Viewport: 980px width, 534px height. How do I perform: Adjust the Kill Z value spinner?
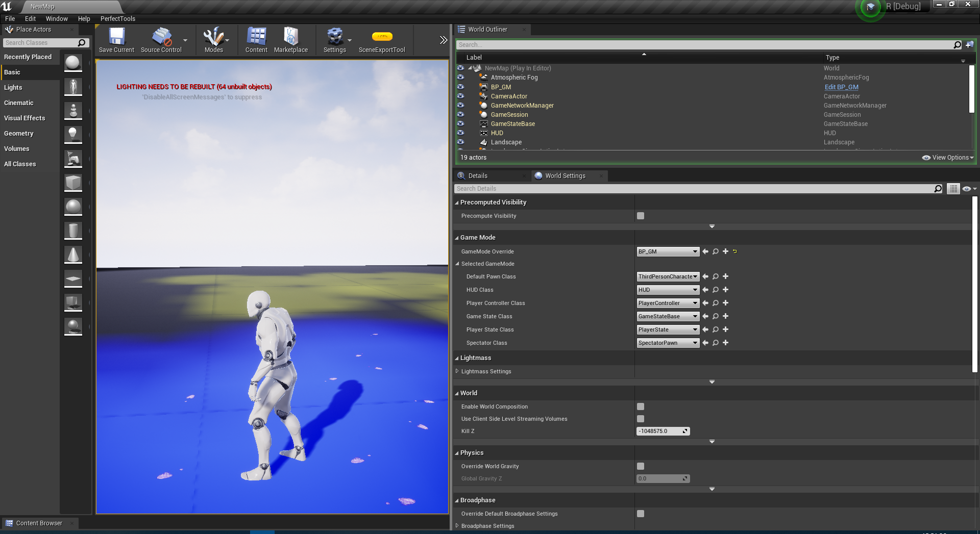tap(685, 431)
